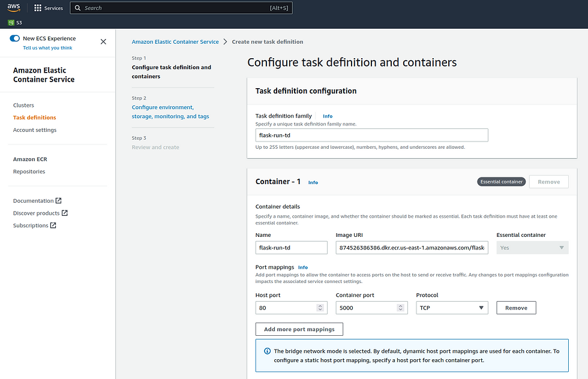Toggle the New ECS Experience switch
This screenshot has width=588, height=379.
pos(14,38)
